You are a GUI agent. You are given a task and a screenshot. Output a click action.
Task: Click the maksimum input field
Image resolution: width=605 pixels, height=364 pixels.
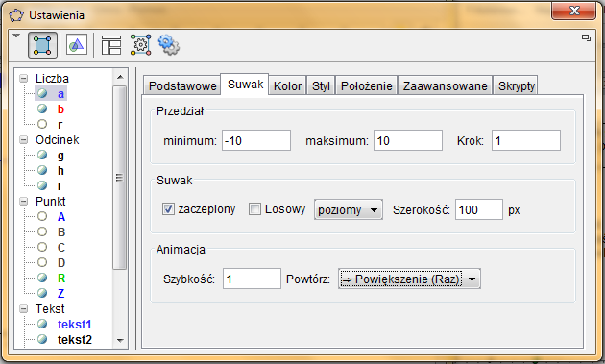[x=408, y=140]
